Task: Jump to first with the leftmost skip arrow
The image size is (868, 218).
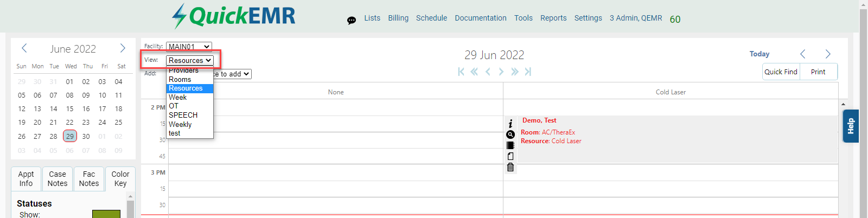Action: tap(461, 72)
